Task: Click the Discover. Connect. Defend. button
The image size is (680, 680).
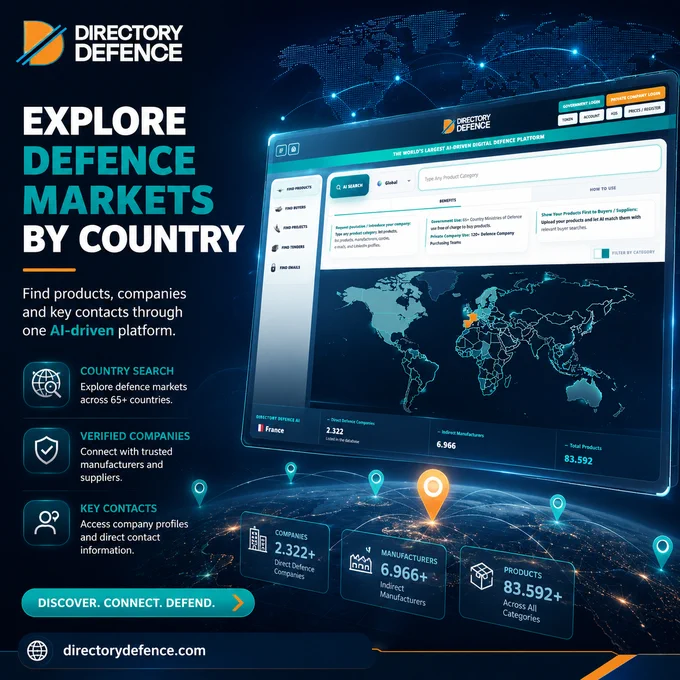Action: click(x=138, y=603)
